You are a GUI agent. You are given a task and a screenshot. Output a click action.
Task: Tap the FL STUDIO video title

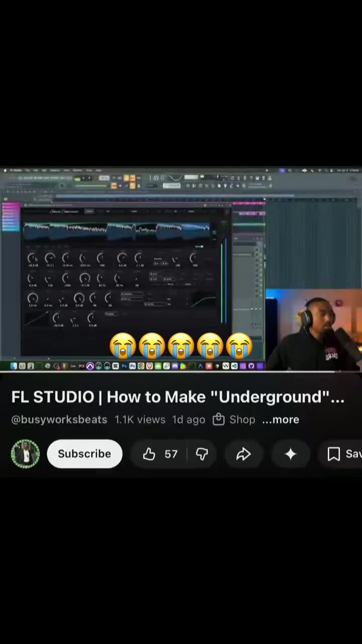(x=178, y=397)
